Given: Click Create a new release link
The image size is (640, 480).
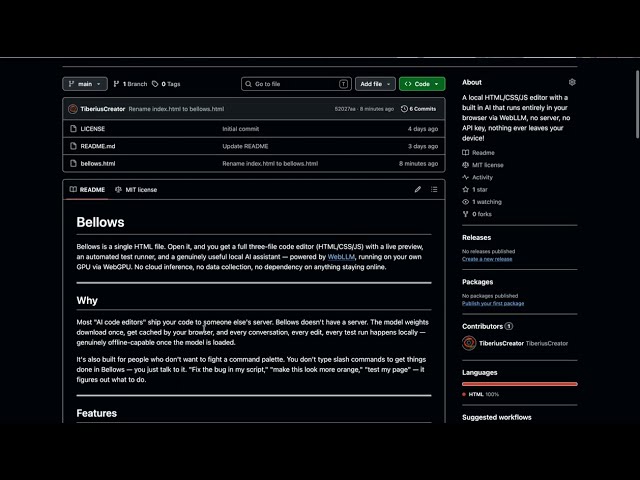Looking at the screenshot, I should coord(487,259).
